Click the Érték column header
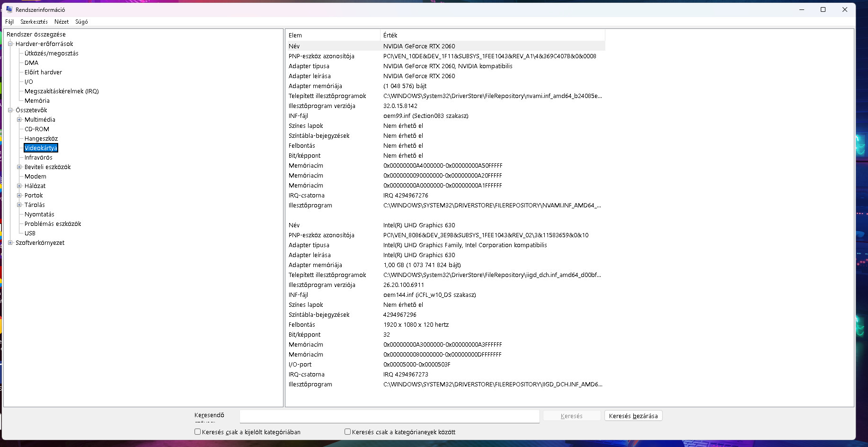The image size is (868, 447). (x=493, y=35)
